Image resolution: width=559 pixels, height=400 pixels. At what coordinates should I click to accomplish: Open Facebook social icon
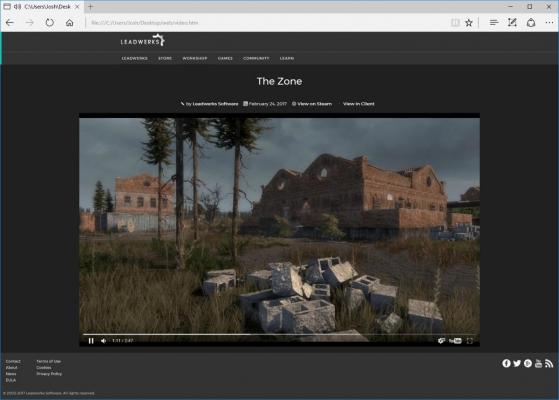[x=506, y=363]
